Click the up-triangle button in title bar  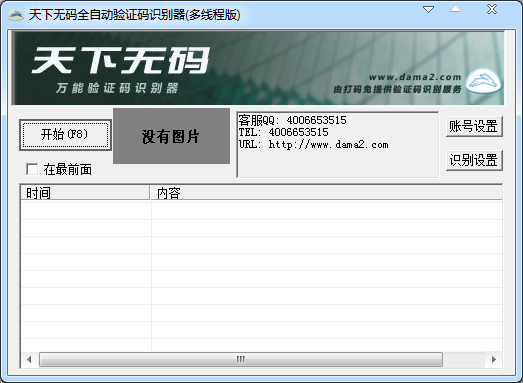point(455,9)
